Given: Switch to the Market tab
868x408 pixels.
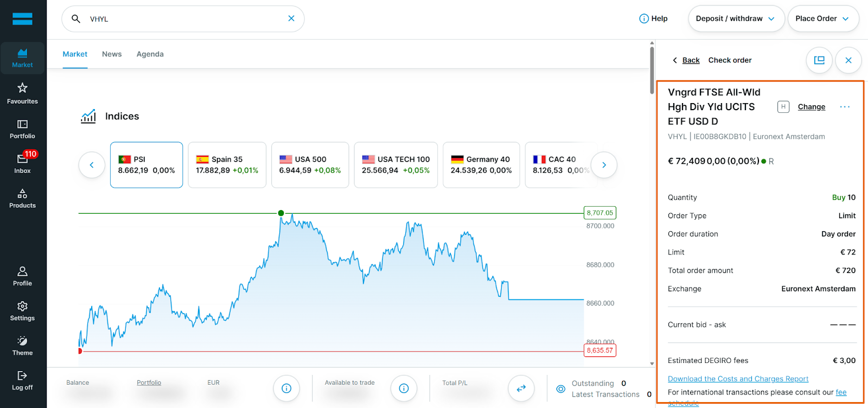Looking at the screenshot, I should point(75,54).
